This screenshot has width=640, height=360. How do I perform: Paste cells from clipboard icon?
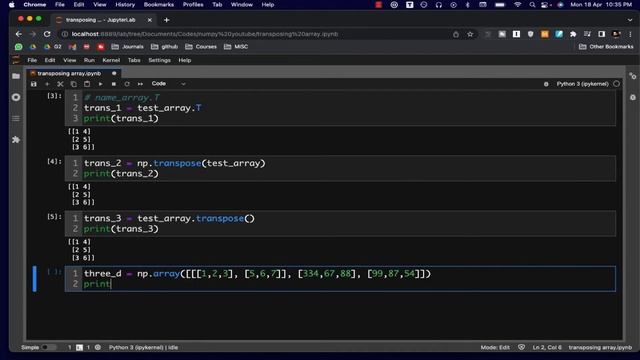[87, 84]
